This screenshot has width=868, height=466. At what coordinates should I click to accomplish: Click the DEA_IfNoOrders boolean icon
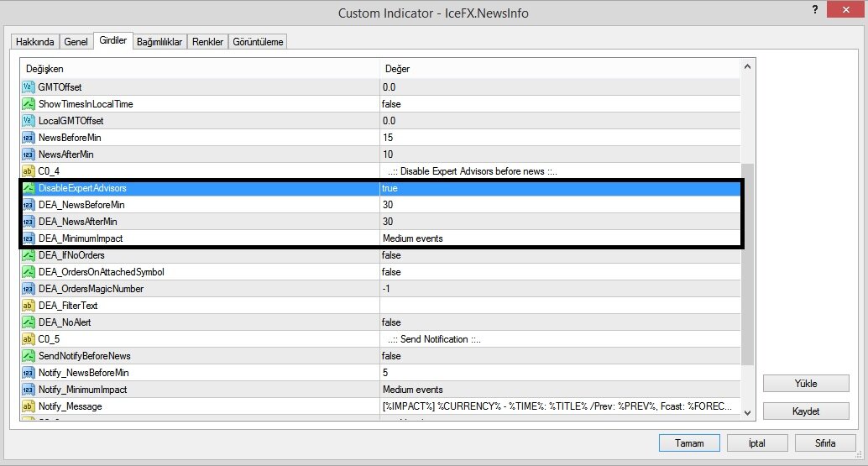[x=29, y=255]
